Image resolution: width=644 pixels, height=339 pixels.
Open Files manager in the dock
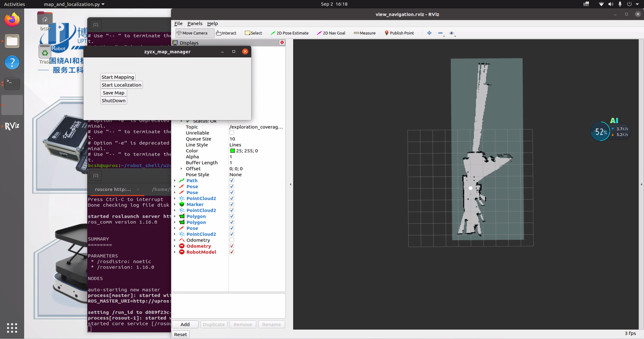[12, 41]
